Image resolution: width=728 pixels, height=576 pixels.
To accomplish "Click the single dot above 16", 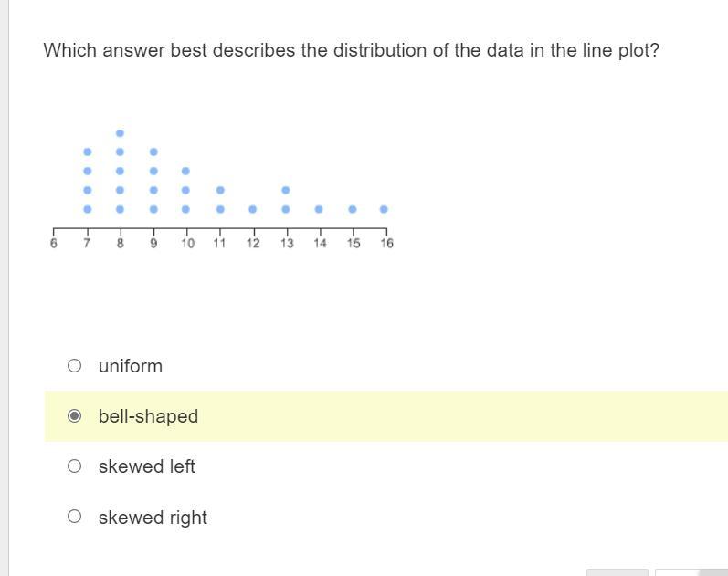I will (x=384, y=209).
